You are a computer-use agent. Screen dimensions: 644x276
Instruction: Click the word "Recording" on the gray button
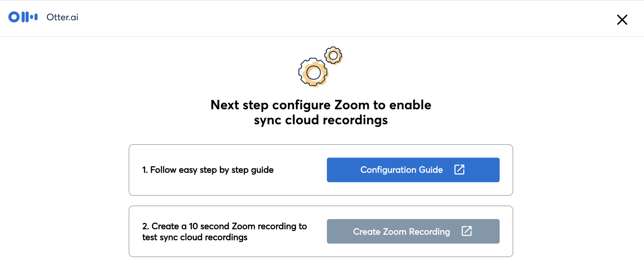[429, 232]
